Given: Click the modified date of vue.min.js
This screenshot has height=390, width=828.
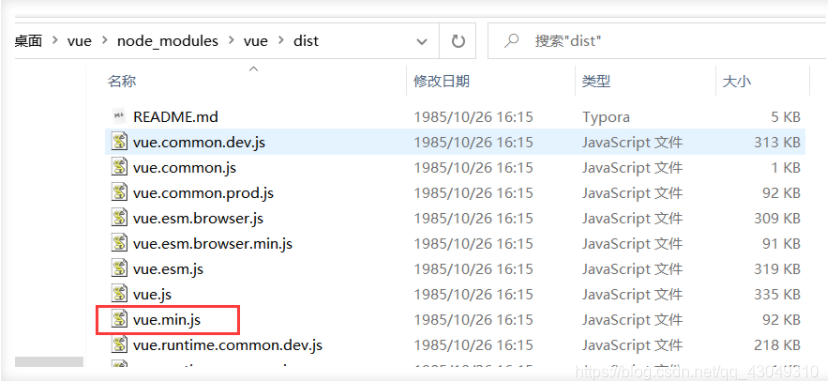Looking at the screenshot, I should point(473,320).
